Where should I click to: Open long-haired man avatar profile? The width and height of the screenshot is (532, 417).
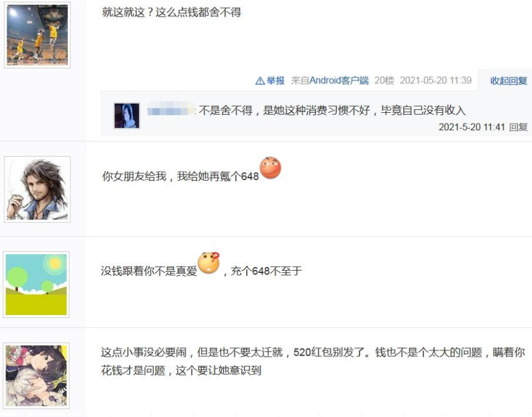click(x=37, y=189)
